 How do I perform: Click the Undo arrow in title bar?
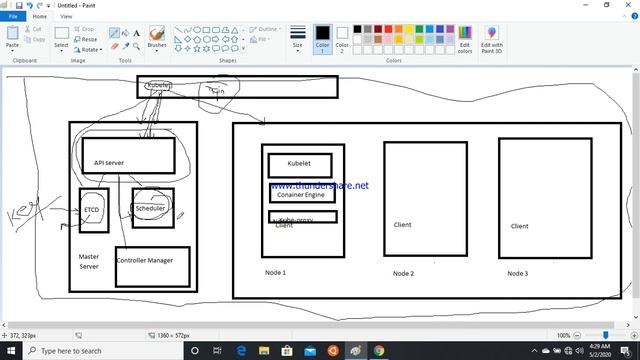pyautogui.click(x=29, y=5)
